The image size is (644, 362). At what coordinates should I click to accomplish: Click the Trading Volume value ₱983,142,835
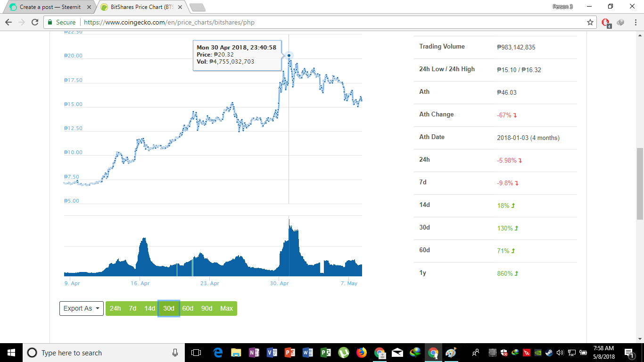pos(516,47)
